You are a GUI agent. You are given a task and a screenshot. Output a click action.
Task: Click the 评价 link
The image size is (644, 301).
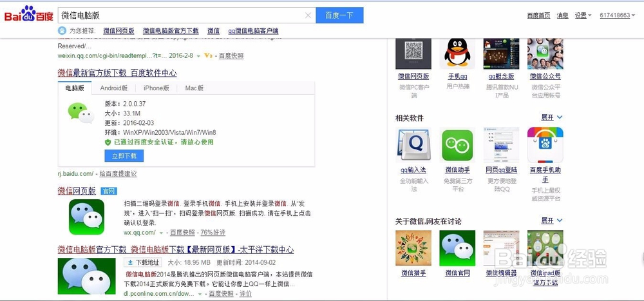pos(245,294)
